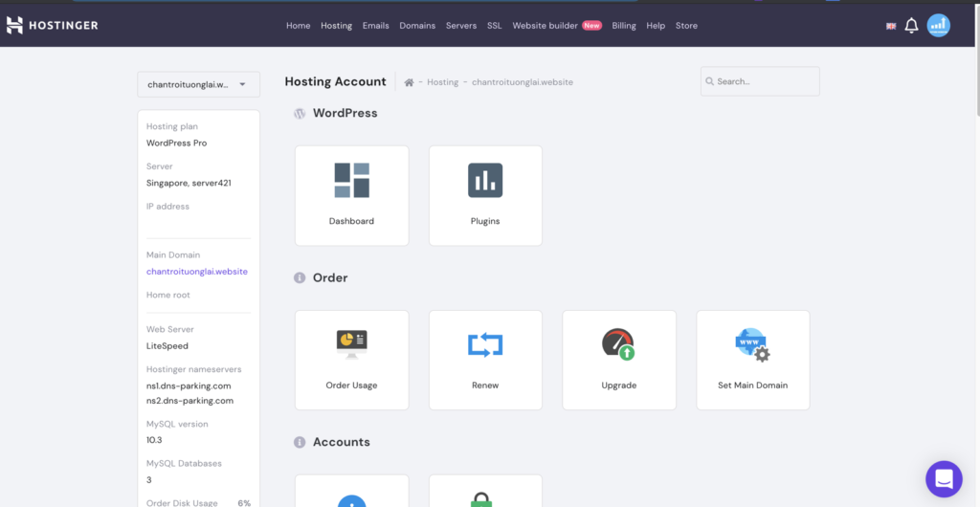Click the Upgrade speedometer icon

618,344
